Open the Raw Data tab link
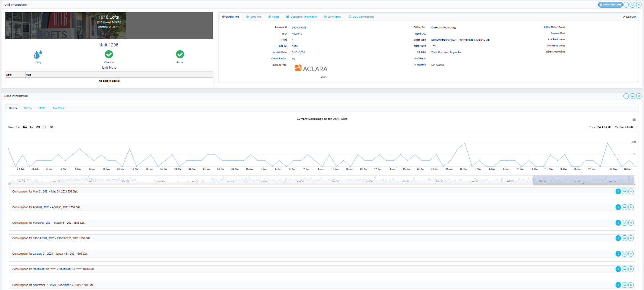This screenshot has width=644, height=290. [58, 108]
